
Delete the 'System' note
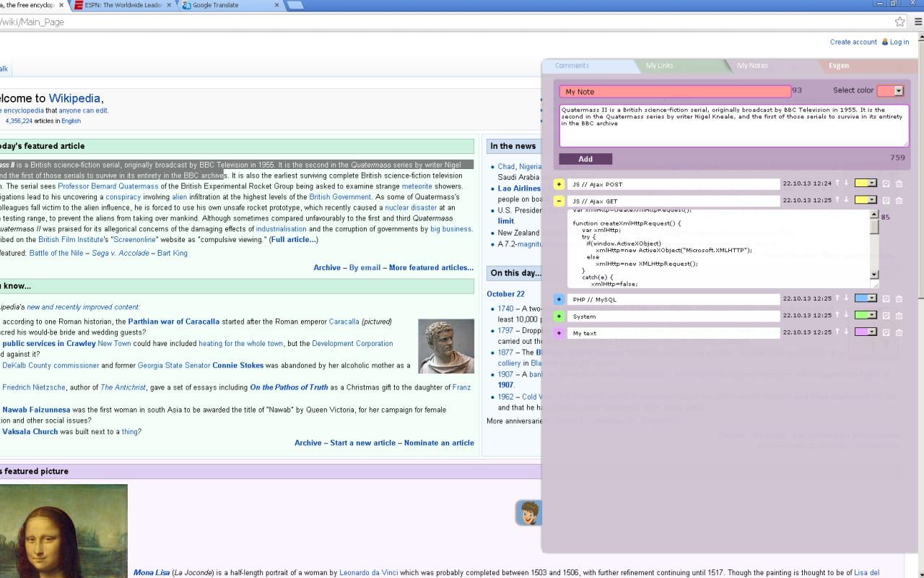click(899, 316)
